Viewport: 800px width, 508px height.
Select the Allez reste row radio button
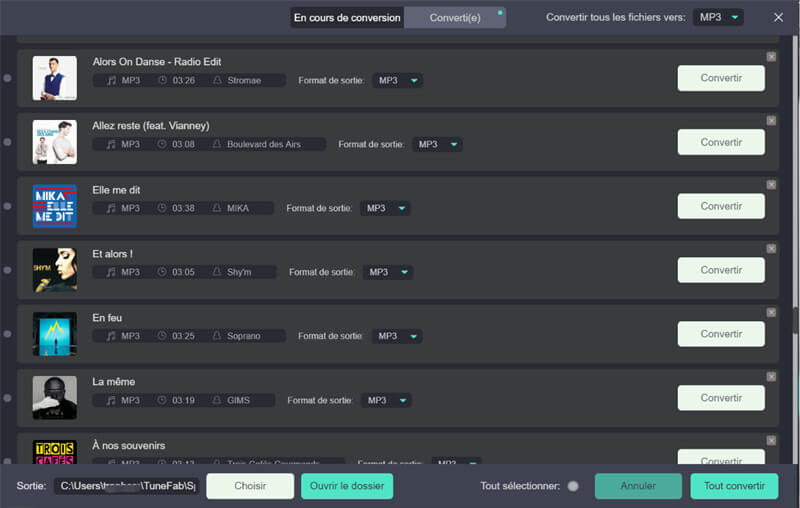7,142
